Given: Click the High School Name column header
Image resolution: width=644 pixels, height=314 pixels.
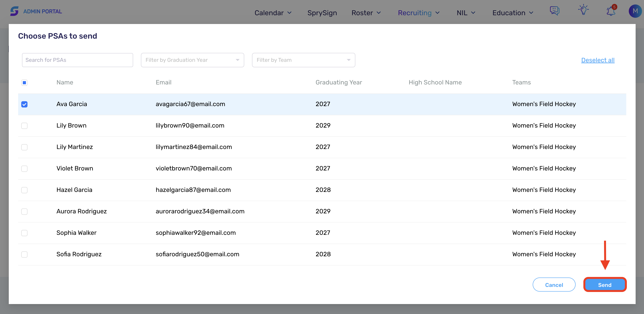Looking at the screenshot, I should [435, 82].
